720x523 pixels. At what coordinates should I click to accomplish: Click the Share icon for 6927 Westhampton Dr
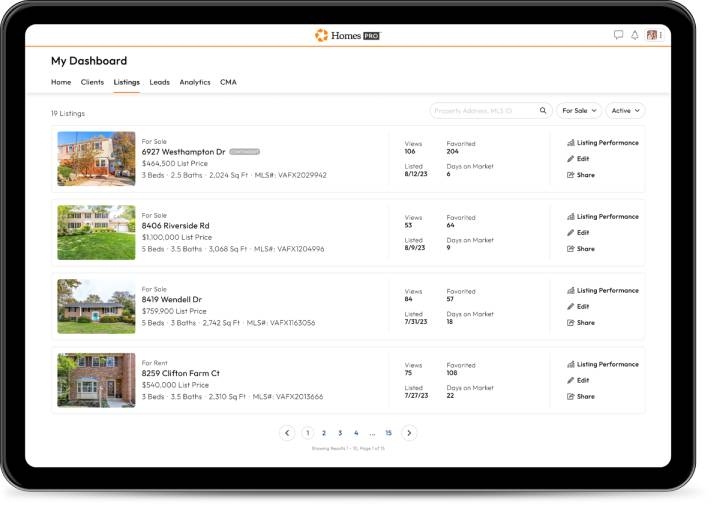(x=570, y=175)
